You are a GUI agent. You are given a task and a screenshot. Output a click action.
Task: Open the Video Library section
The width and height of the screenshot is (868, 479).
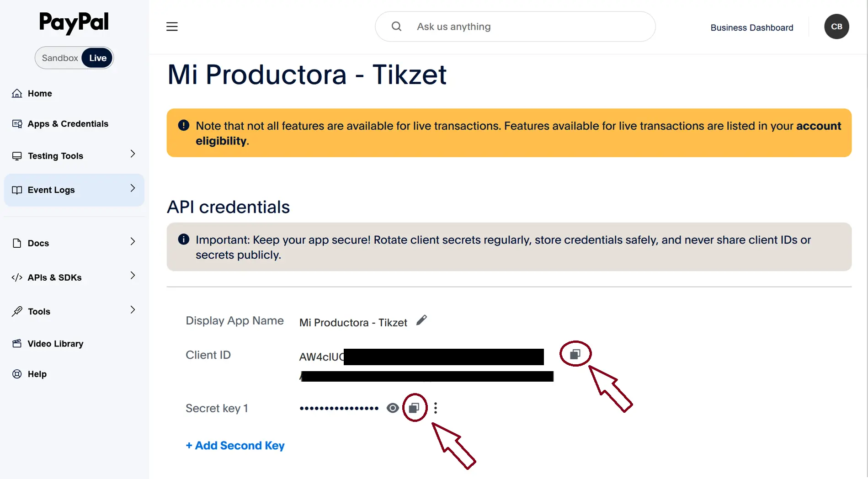click(x=55, y=343)
